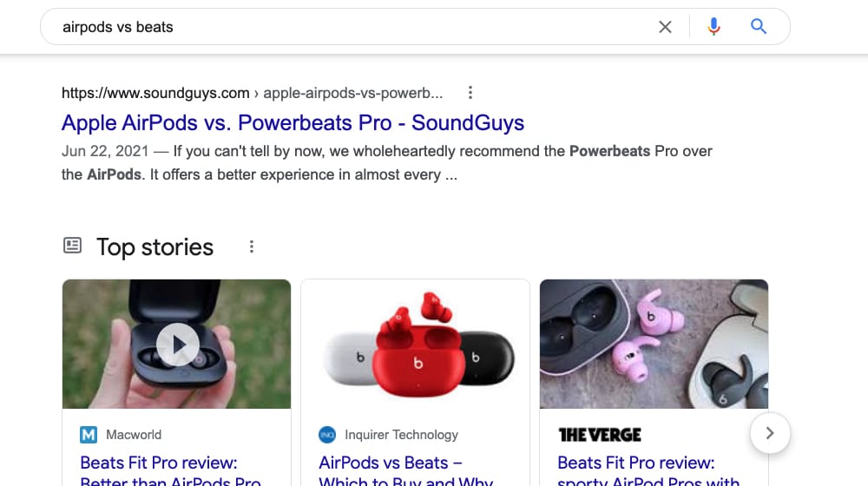Open the Top stories options menu
The image size is (868, 486).
pos(252,247)
